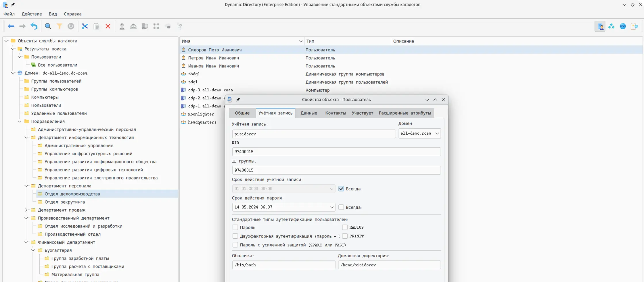
Task: Cut using the scissors icon
Action: (x=85, y=26)
